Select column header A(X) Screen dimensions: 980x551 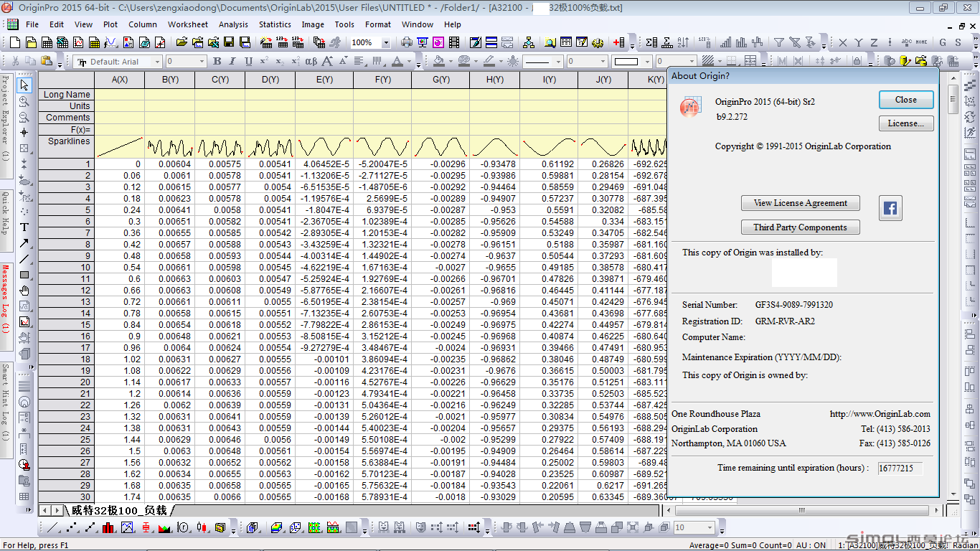(x=120, y=80)
